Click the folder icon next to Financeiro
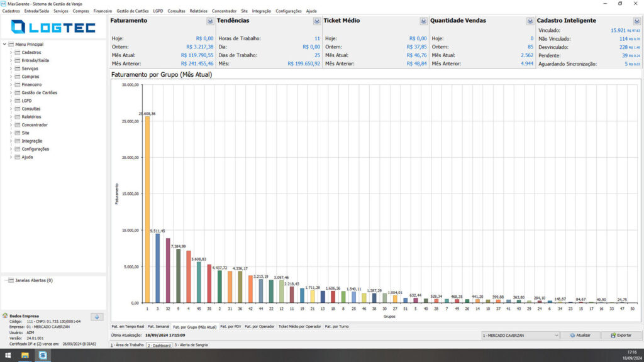644x362 pixels. [x=18, y=85]
